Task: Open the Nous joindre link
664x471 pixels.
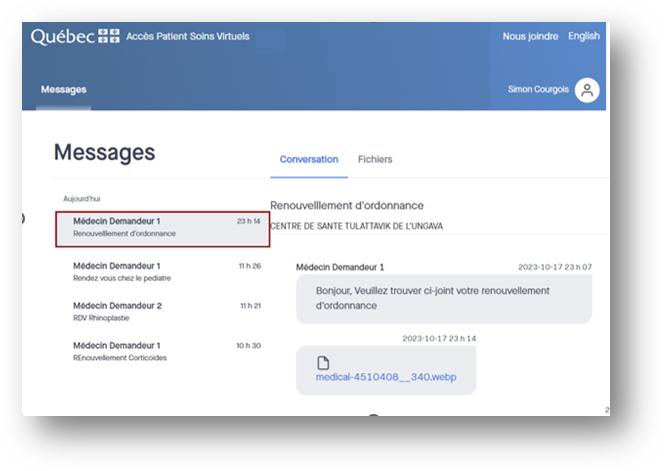Action: (x=530, y=36)
